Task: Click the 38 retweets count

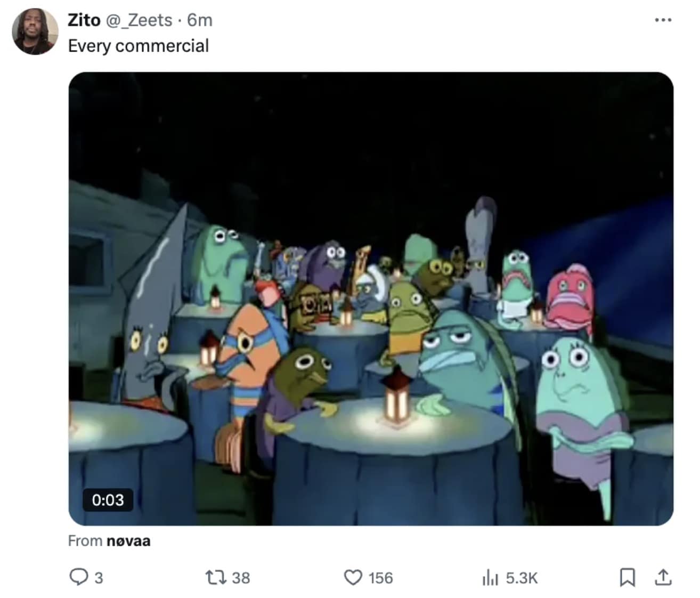Action: click(x=241, y=578)
